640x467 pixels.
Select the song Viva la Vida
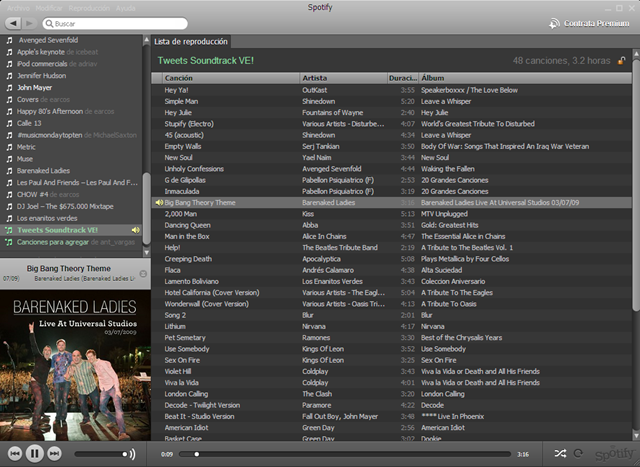(x=182, y=382)
